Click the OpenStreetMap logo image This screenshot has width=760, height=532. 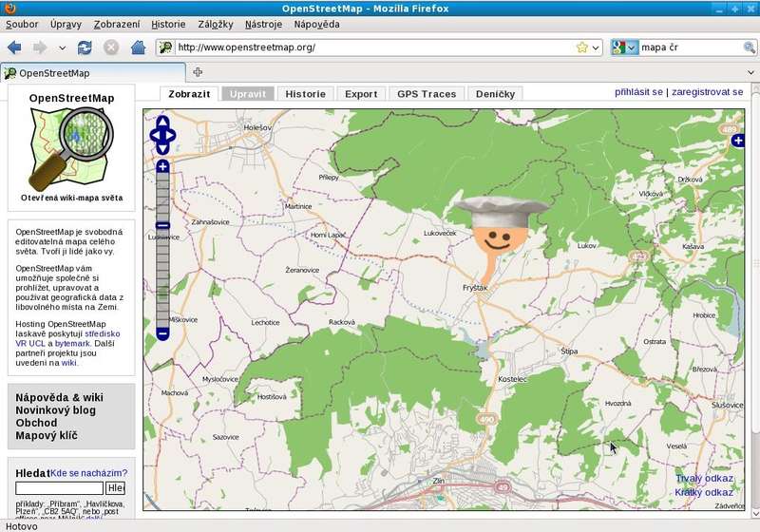71,148
